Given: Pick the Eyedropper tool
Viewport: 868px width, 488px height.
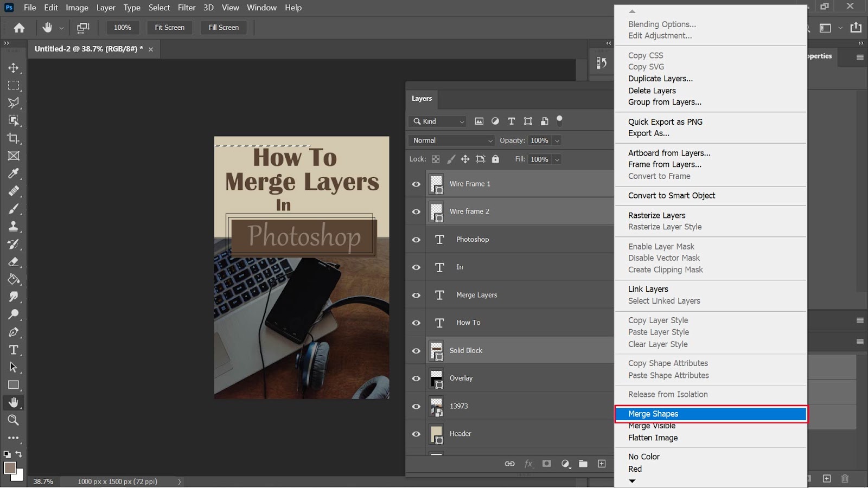Looking at the screenshot, I should click(x=14, y=174).
